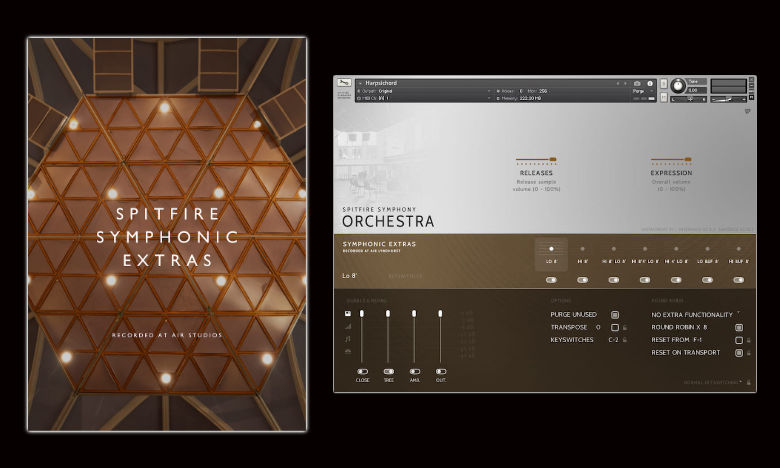Click the Tree mic fader handle
The height and width of the screenshot is (468, 780).
388,313
